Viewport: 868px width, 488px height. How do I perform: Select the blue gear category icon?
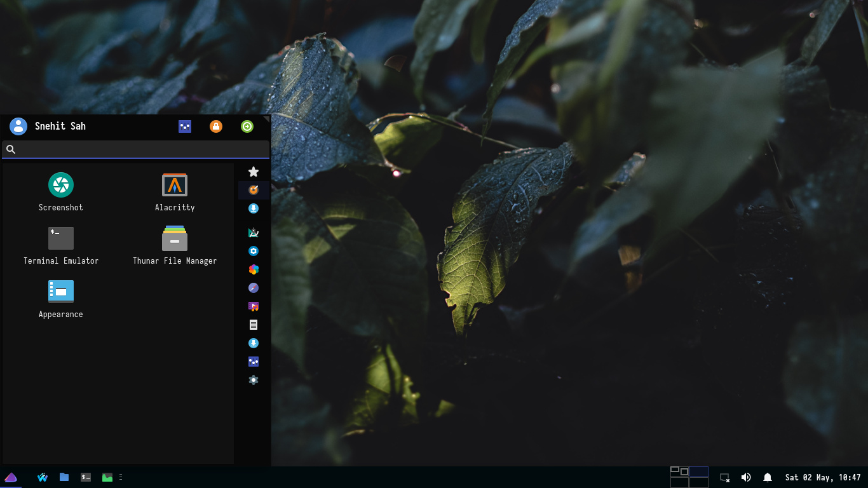point(254,251)
